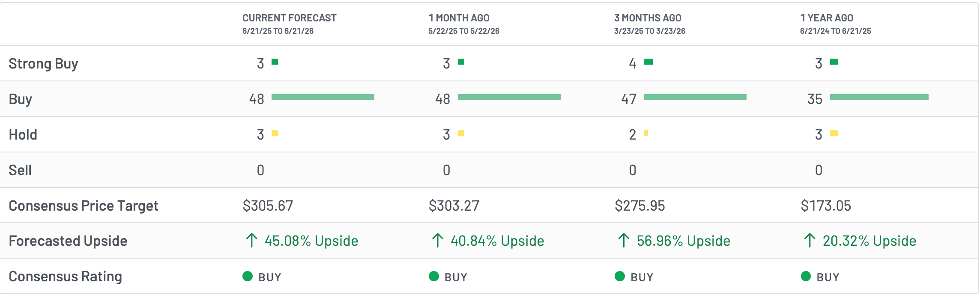Click the green dot in 1 Year Ago rating
This screenshot has width=980, height=298.
[x=806, y=276]
